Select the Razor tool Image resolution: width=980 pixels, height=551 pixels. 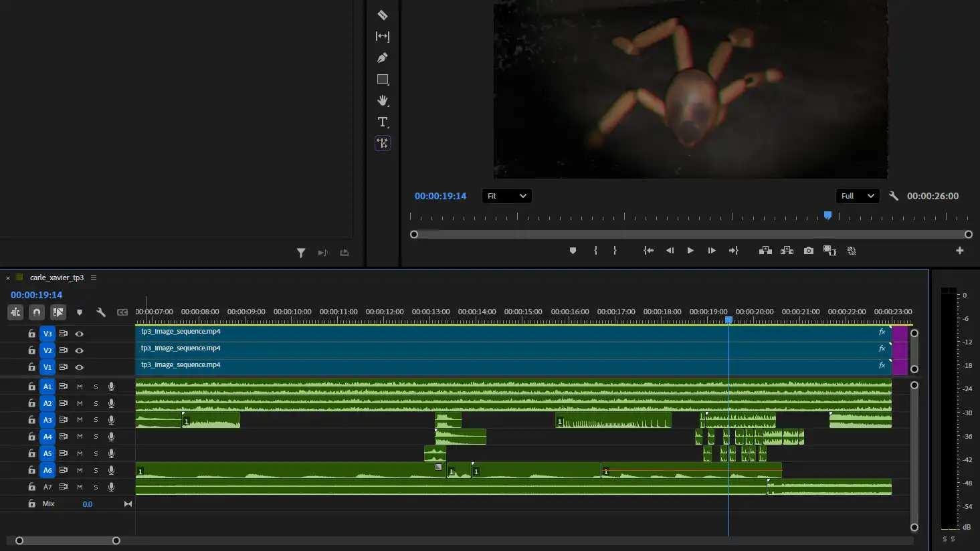point(383,15)
